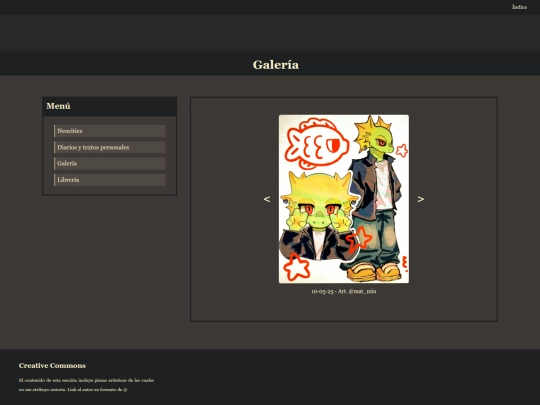Image resolution: width=540 pixels, height=405 pixels.
Task: Click footer line 'no me atribuyo autoría. Link al autor en formato de @'
Action: coord(73,390)
